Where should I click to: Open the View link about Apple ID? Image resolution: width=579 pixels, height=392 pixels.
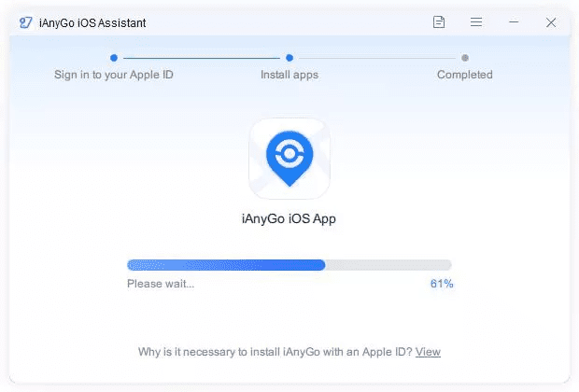point(428,352)
